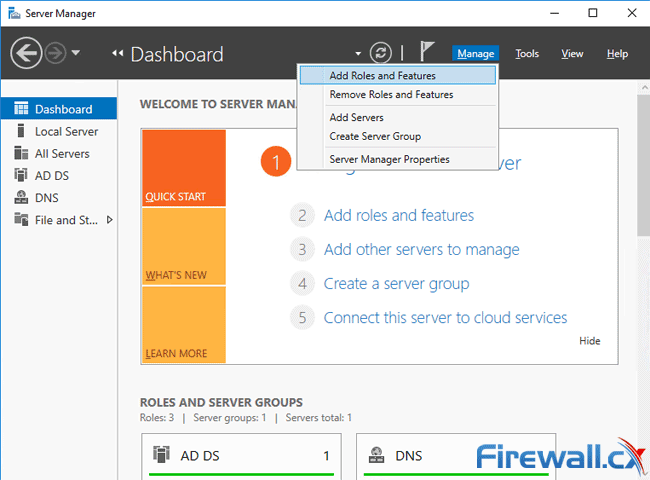This screenshot has width=650, height=480.
Task: Click the forward navigation arrow button
Action: tap(55, 53)
